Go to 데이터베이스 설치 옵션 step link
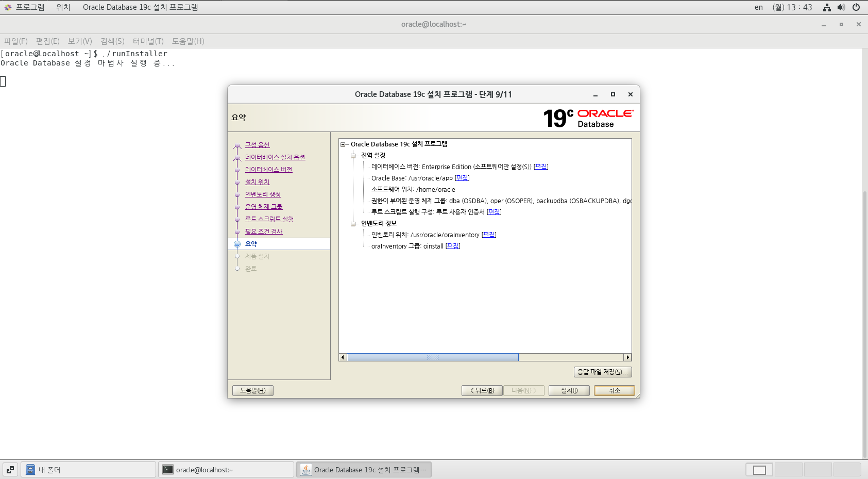868x479 pixels. [x=275, y=157]
